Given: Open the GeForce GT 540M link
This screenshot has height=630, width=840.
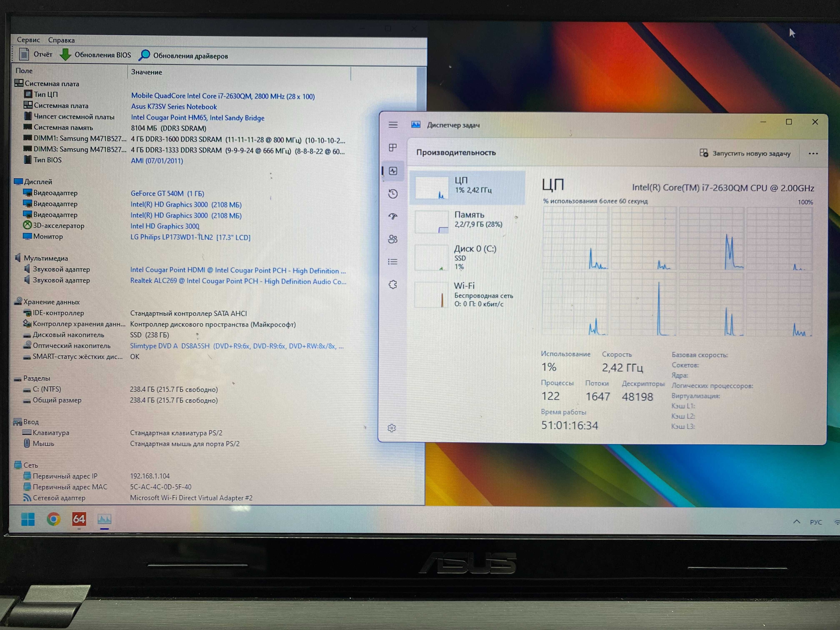Looking at the screenshot, I should coord(167,193).
